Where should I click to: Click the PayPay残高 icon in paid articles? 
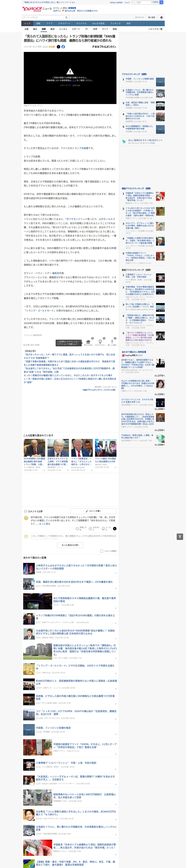coord(123,355)
